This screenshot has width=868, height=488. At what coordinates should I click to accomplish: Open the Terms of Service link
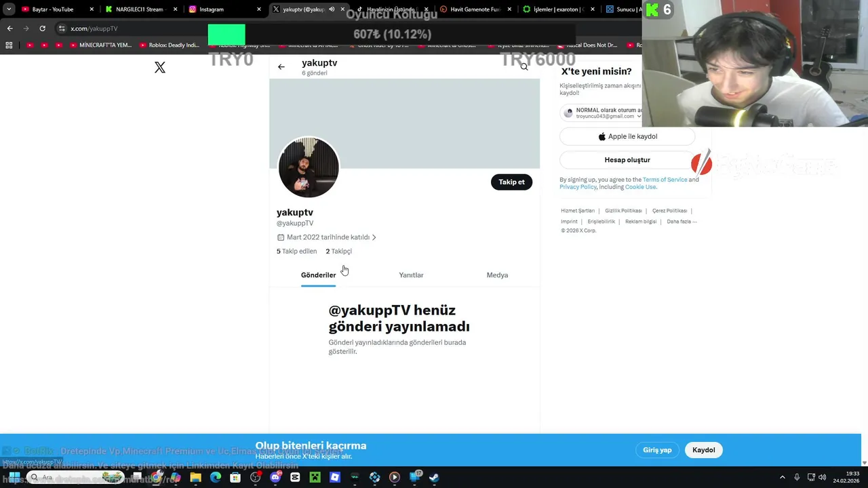click(665, 180)
